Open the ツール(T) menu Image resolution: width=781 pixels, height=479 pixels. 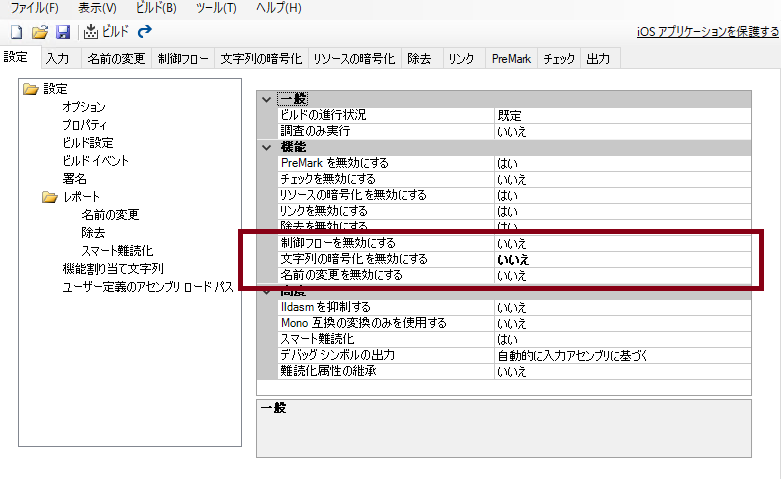click(x=216, y=8)
